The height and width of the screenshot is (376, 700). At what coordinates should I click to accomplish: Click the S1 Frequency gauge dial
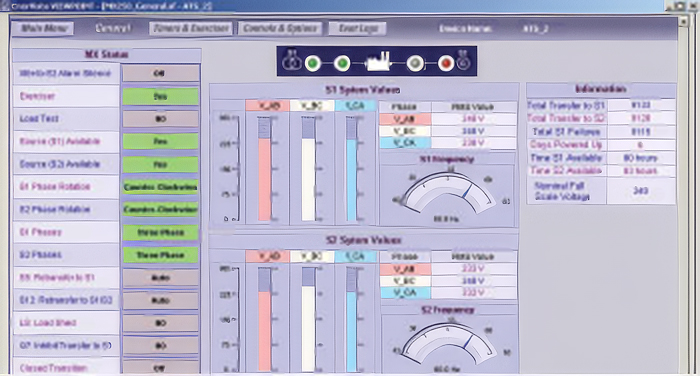coord(448,192)
